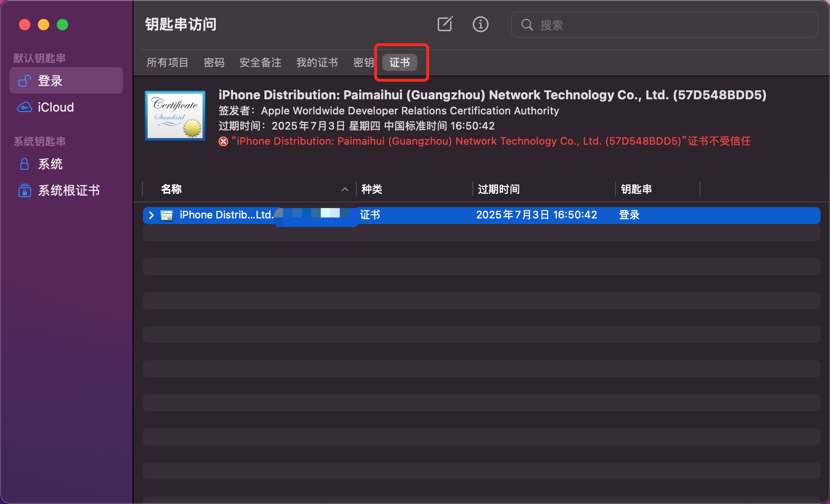This screenshot has height=504, width=830.
Task: Click the sort arrow in 名称 column
Action: click(345, 189)
